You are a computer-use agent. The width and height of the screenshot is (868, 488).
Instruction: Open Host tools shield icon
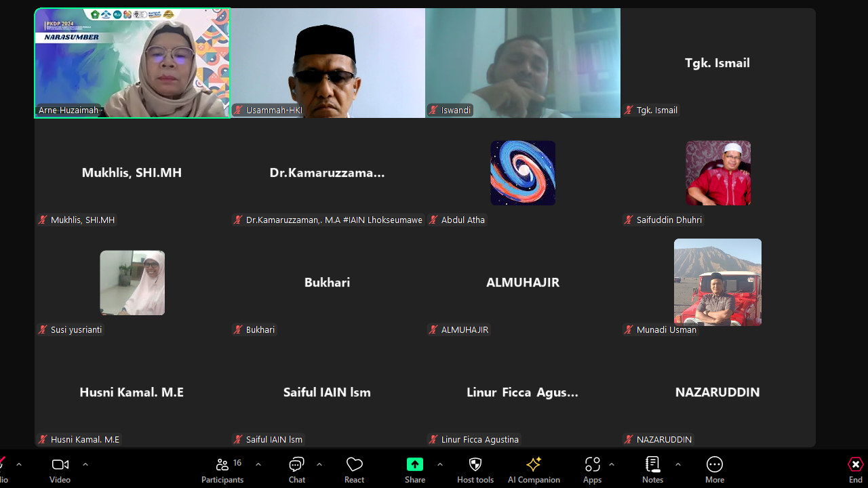pyautogui.click(x=475, y=464)
